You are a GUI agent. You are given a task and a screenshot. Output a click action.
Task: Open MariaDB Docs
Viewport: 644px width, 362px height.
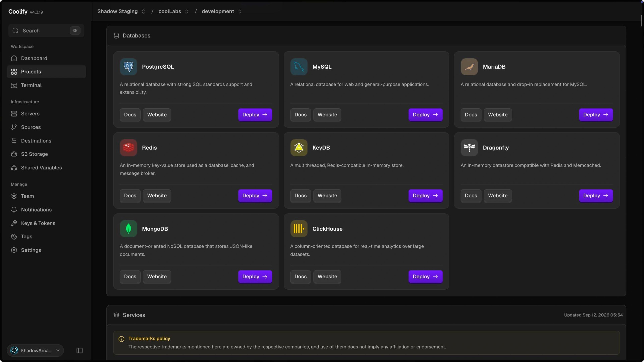point(471,115)
